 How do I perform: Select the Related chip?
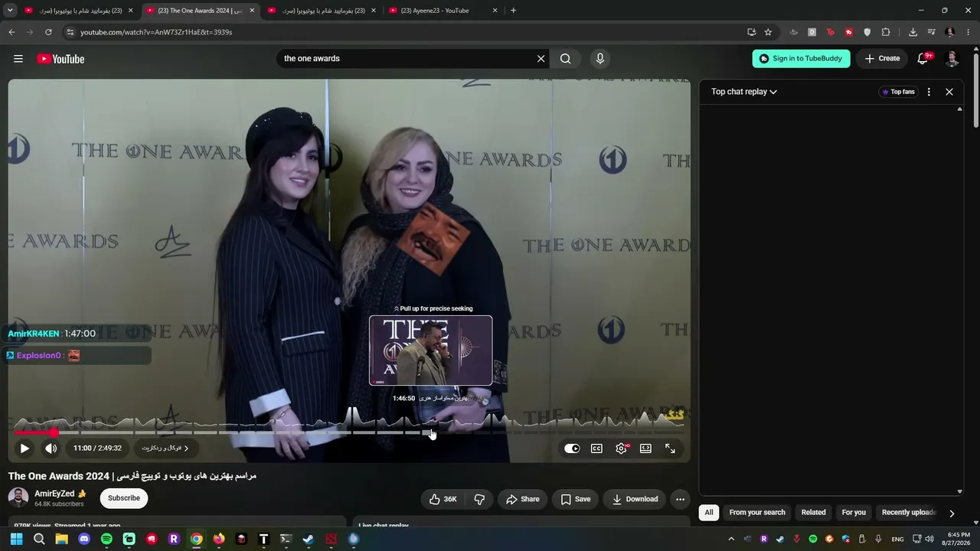813,513
